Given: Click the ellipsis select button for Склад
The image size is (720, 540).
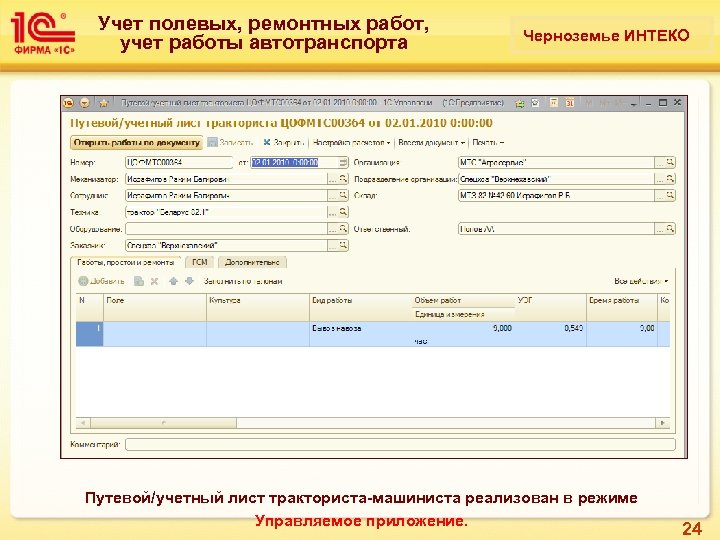Looking at the screenshot, I should pyautogui.click(x=660, y=196).
